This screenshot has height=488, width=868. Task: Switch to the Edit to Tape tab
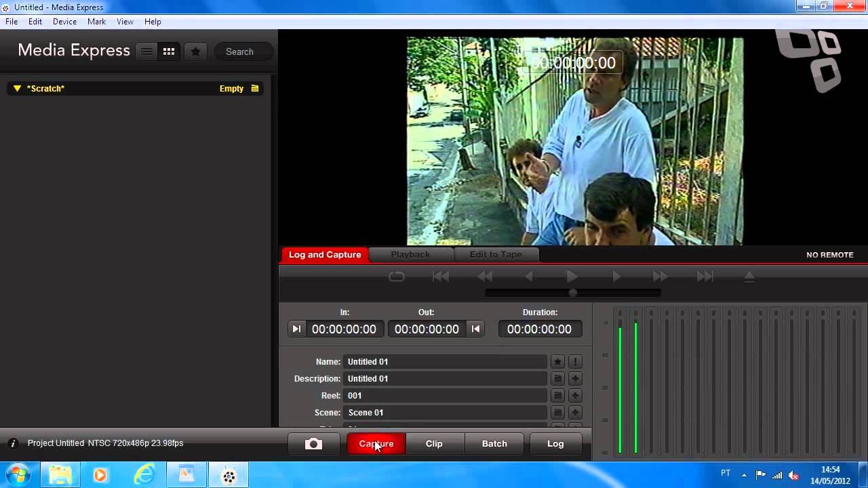coord(496,255)
